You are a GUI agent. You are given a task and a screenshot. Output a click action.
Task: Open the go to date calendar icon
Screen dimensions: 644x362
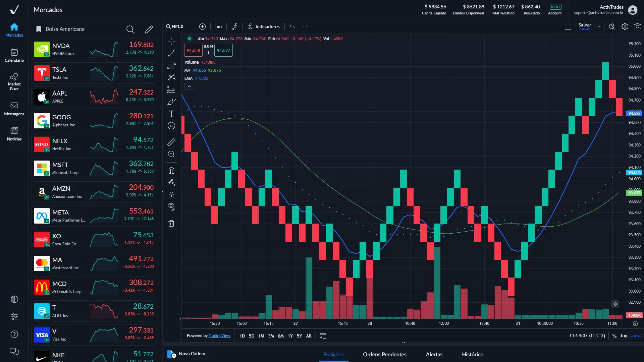pyautogui.click(x=323, y=336)
